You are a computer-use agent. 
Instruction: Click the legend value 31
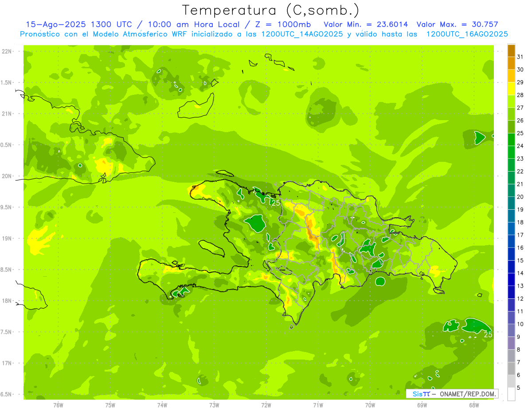(520, 57)
